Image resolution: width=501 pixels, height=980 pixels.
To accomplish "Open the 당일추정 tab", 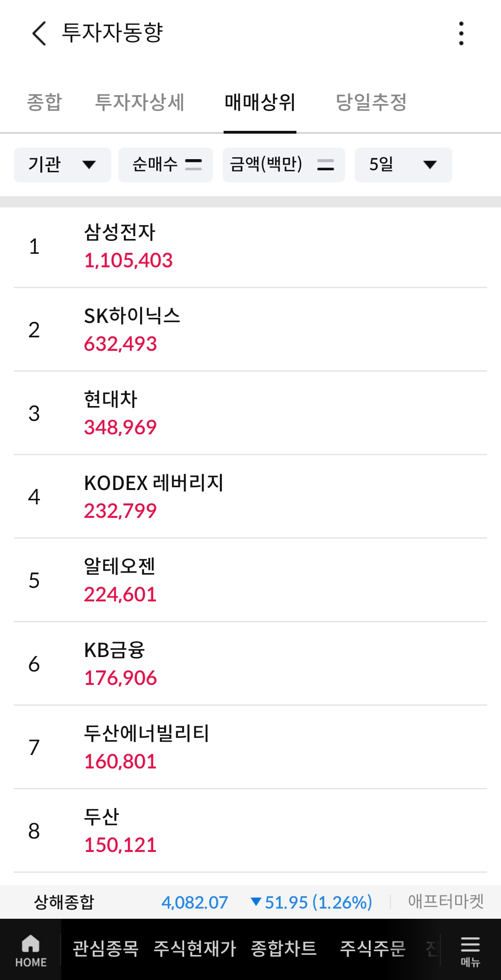I will (x=371, y=102).
